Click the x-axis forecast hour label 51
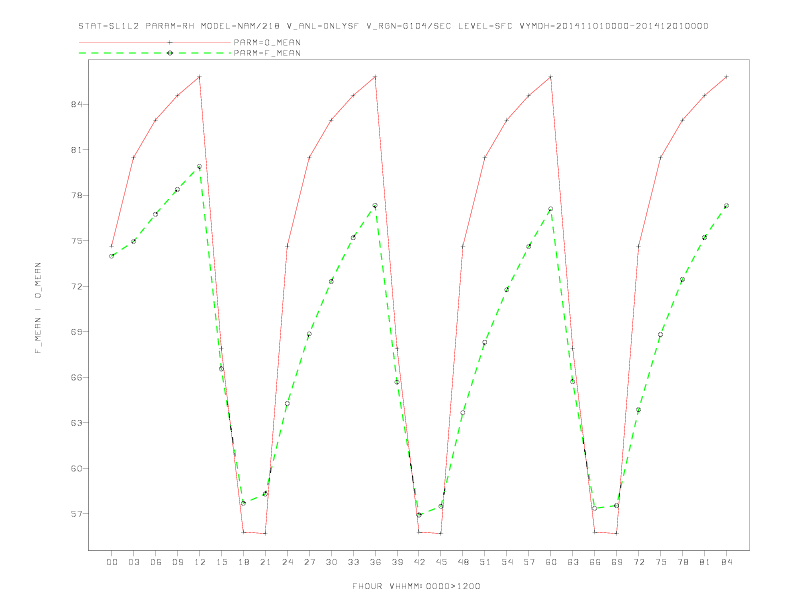Viewport: 792px width, 612px height. click(485, 562)
